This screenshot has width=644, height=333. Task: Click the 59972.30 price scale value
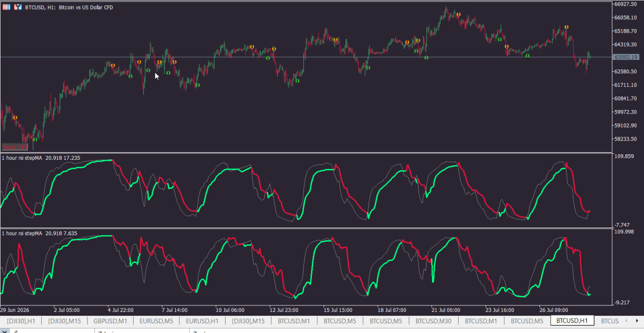tap(625, 112)
